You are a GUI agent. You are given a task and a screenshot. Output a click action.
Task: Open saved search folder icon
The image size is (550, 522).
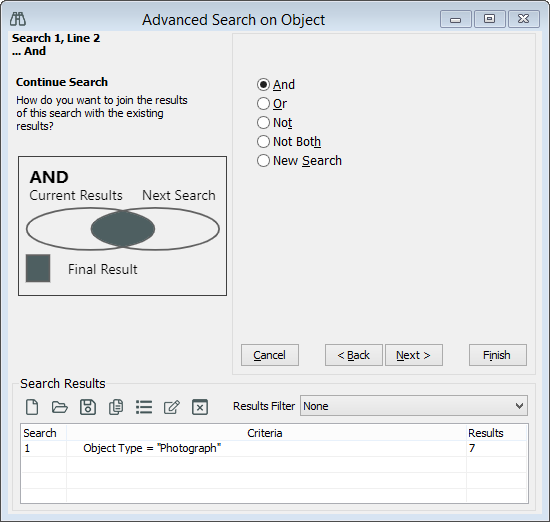[x=60, y=407]
